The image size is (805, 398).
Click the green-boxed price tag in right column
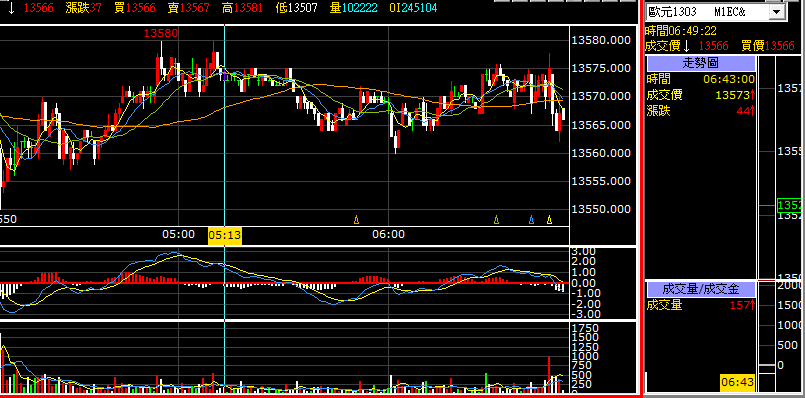[791, 205]
